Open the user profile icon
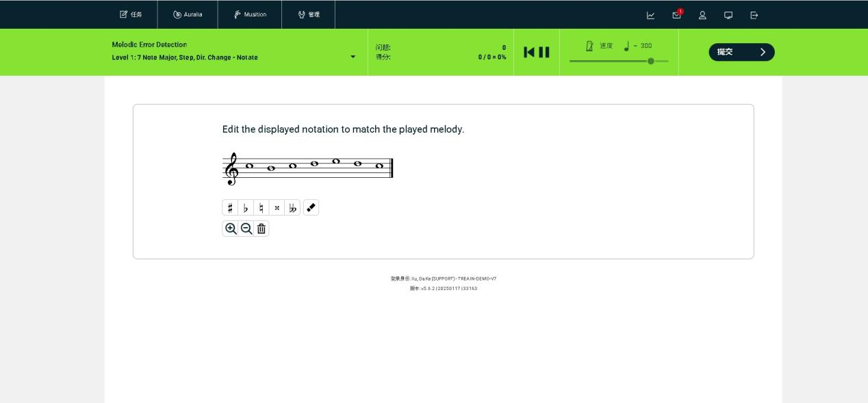 702,15
